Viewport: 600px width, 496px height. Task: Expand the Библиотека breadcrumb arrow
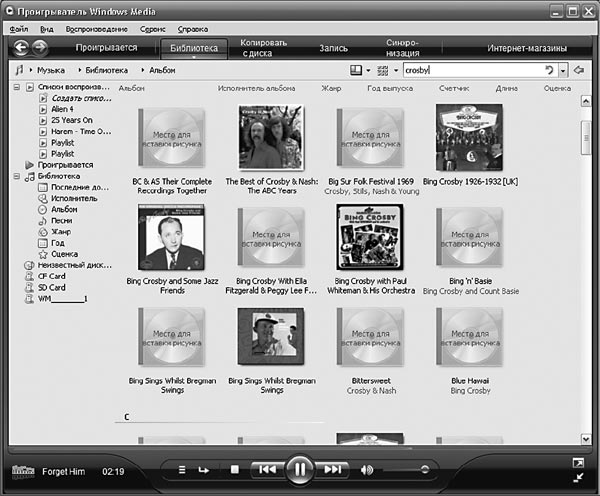80,70
